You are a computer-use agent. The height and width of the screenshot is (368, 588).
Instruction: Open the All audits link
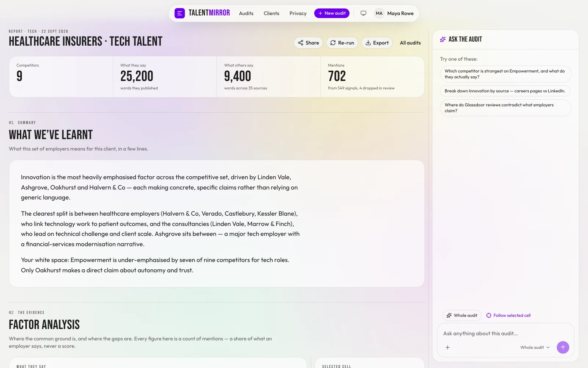pos(410,43)
